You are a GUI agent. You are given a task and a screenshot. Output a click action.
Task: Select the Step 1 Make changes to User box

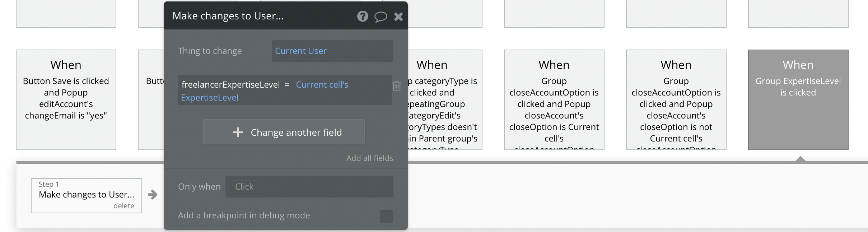[x=86, y=194]
